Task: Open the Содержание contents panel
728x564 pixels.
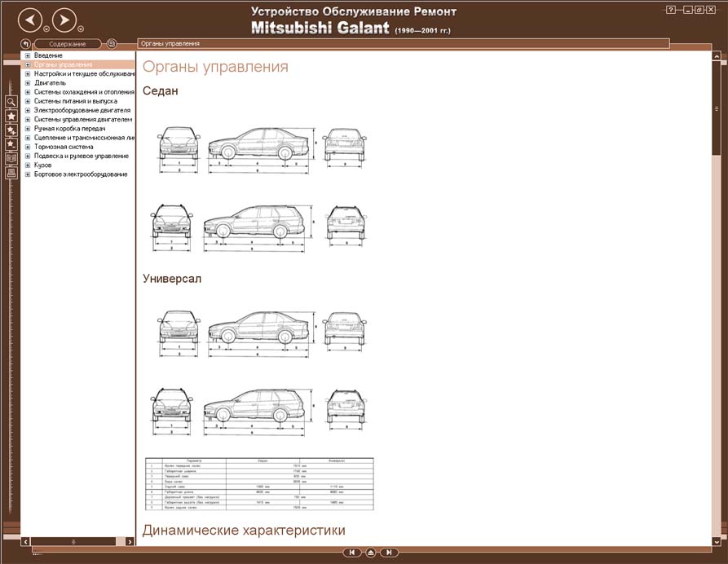Action: 68,44
